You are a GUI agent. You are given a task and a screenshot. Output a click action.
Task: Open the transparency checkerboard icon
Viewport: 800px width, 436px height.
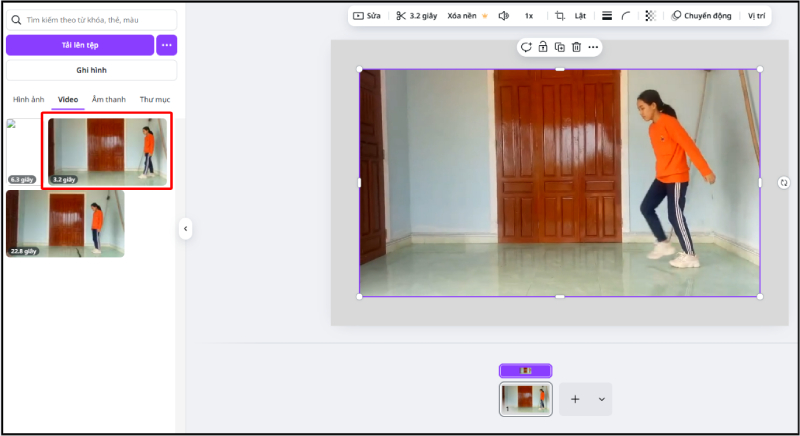[x=650, y=16]
